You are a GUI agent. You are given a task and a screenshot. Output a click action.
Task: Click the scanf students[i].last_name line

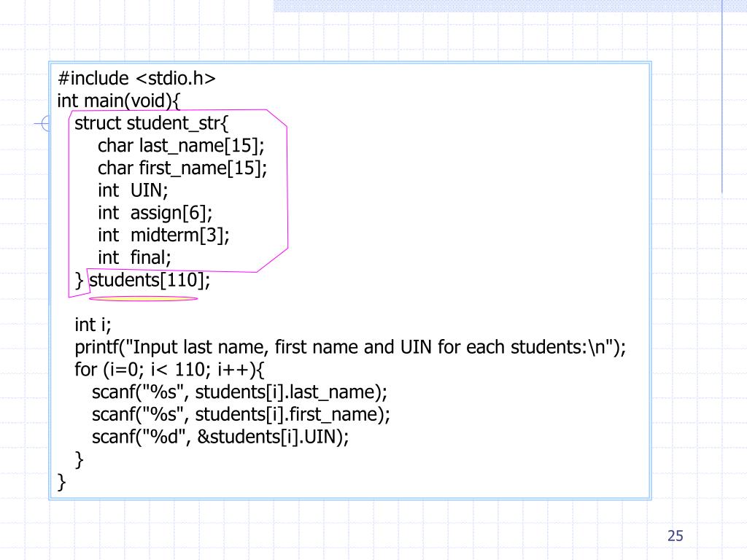[x=239, y=392]
